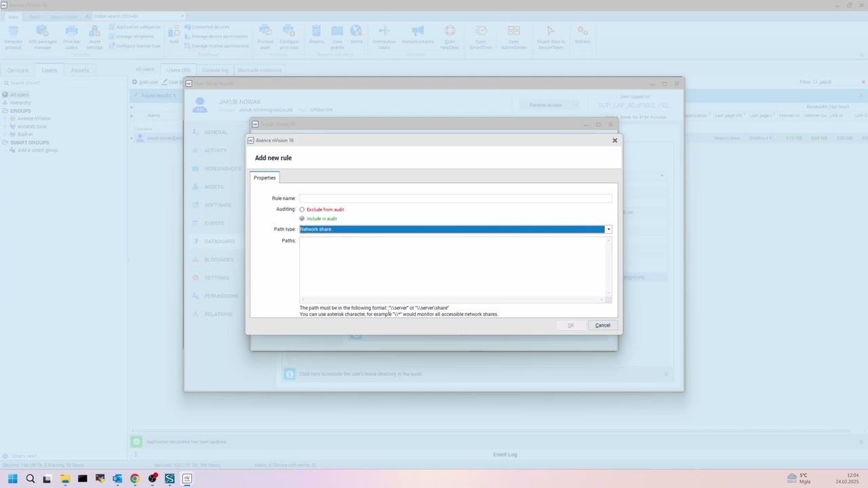Close the Add new rule dialog
This screenshot has height=488, width=868.
pyautogui.click(x=615, y=140)
